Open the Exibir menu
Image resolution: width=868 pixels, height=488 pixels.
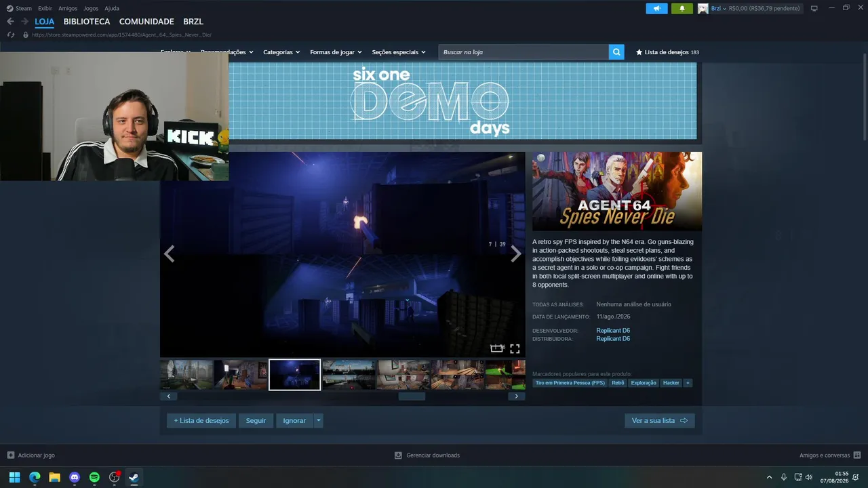tap(45, 8)
